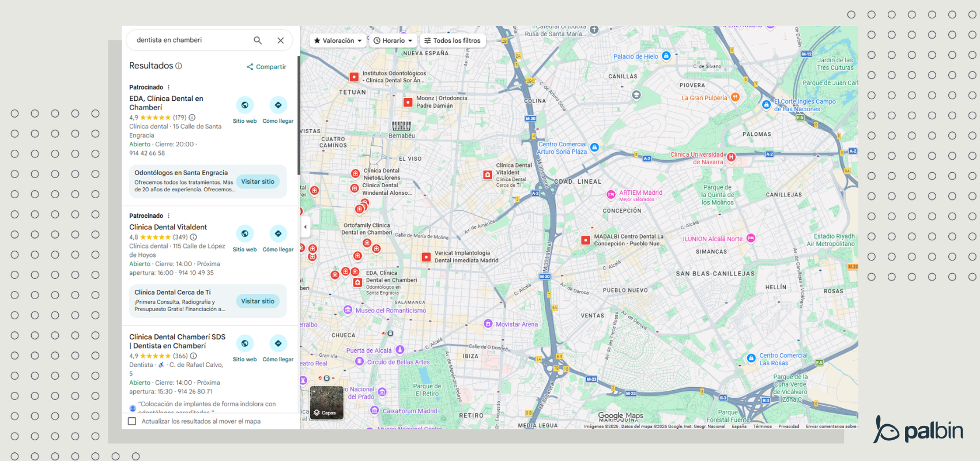
Task: Open the Valoración filter dropdown
Action: click(338, 41)
